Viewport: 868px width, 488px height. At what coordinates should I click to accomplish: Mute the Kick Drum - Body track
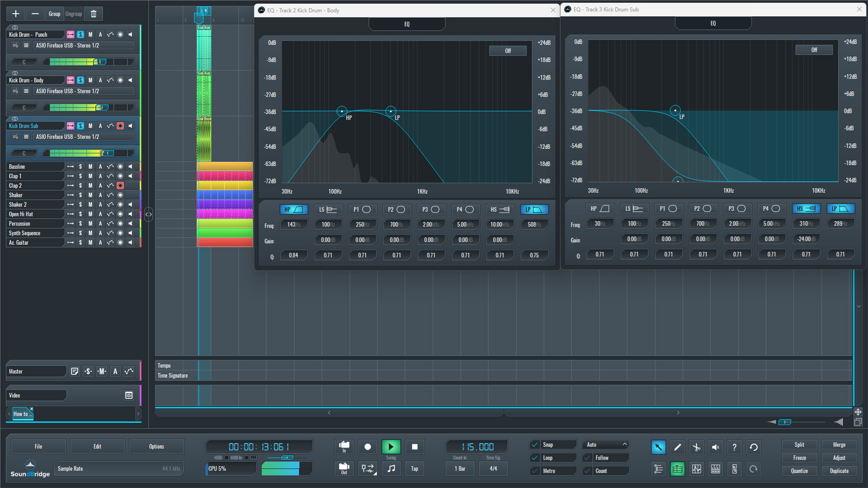coord(90,80)
